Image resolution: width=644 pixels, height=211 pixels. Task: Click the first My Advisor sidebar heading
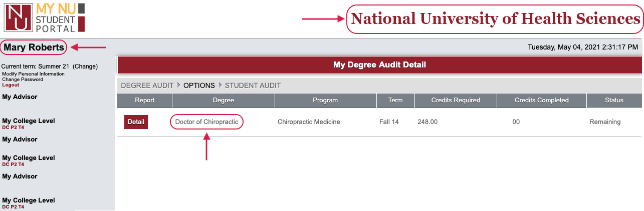coord(20,97)
